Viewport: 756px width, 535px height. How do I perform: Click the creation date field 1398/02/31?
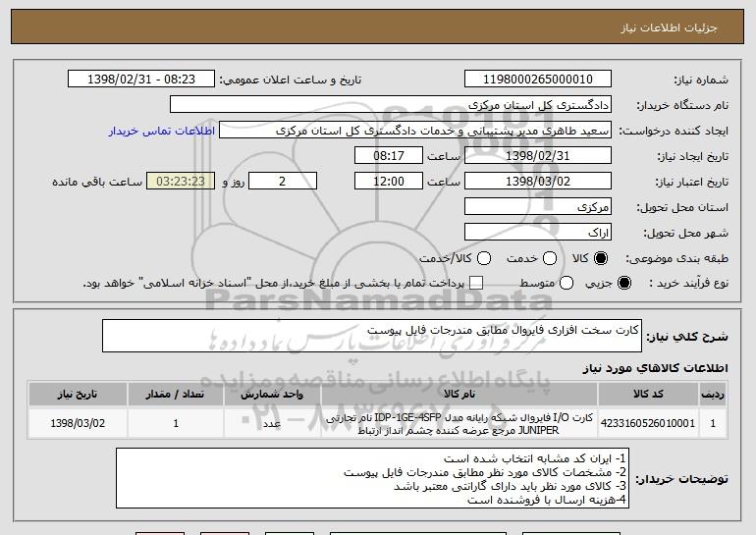[538, 156]
